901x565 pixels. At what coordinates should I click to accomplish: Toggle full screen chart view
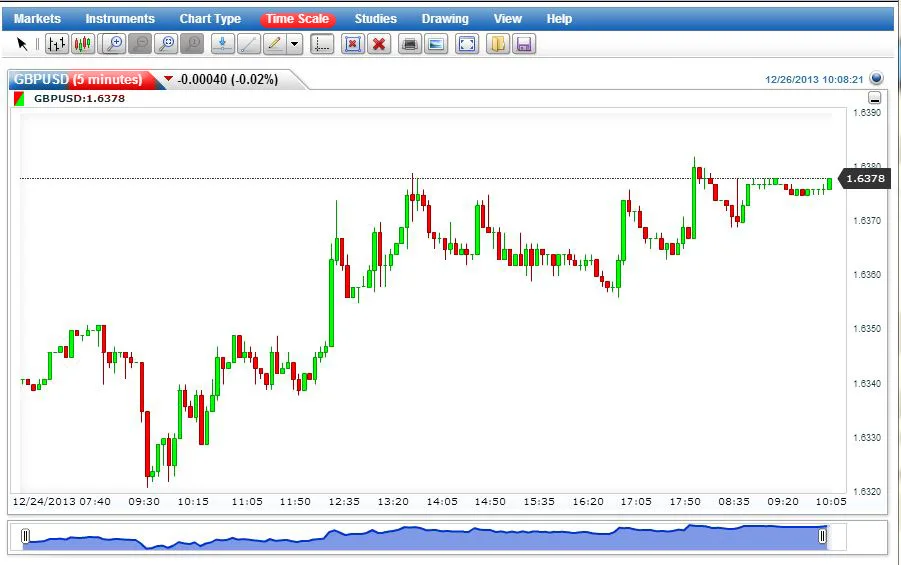[x=467, y=44]
